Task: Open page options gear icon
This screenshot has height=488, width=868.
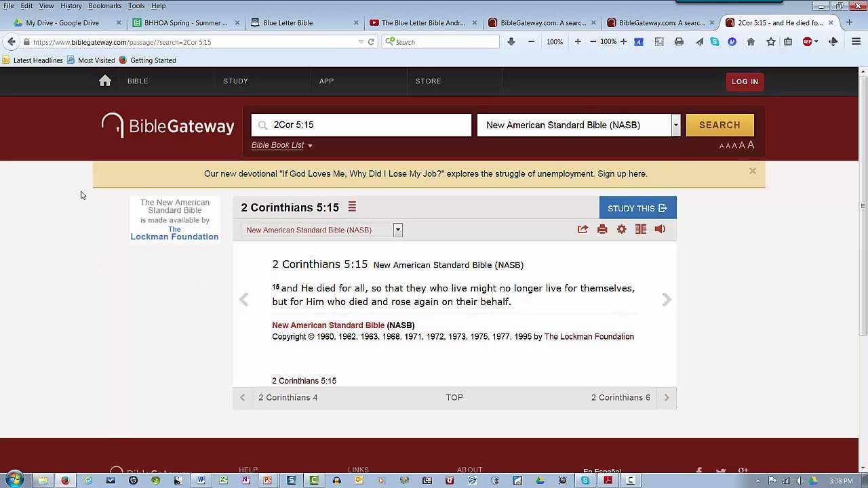Action: tap(622, 229)
